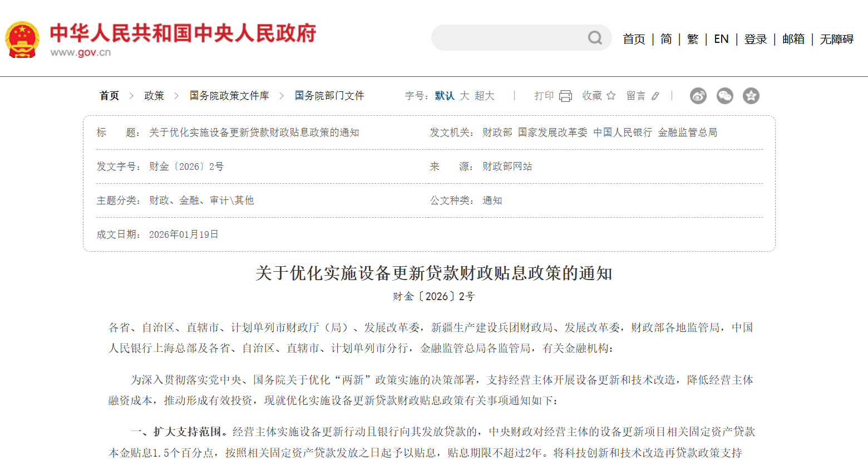Open the 邮箱 mail link
The width and height of the screenshot is (868, 460).
click(x=793, y=39)
